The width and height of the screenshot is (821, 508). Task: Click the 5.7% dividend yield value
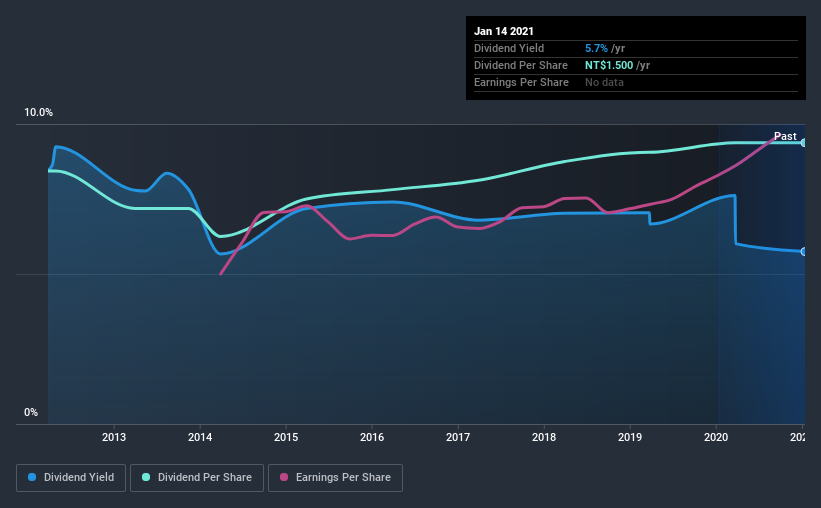(596, 48)
